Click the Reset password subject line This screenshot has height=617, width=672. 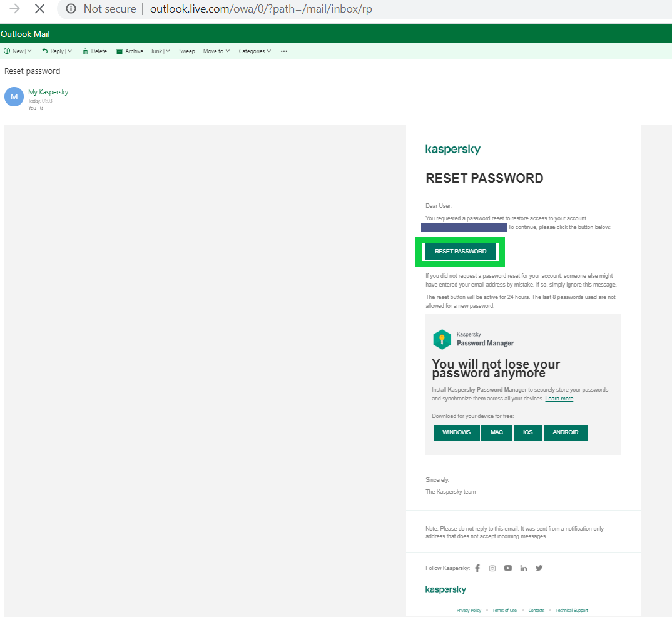[x=32, y=71]
